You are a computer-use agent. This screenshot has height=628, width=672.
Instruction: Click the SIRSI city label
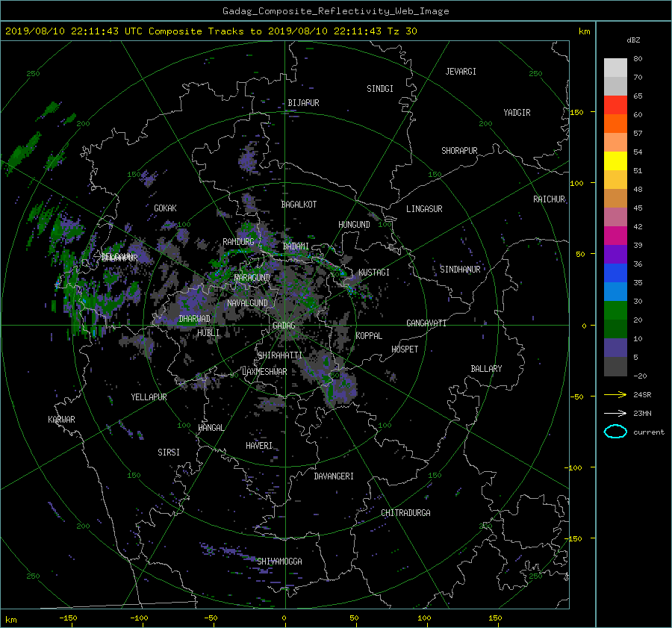click(x=169, y=453)
